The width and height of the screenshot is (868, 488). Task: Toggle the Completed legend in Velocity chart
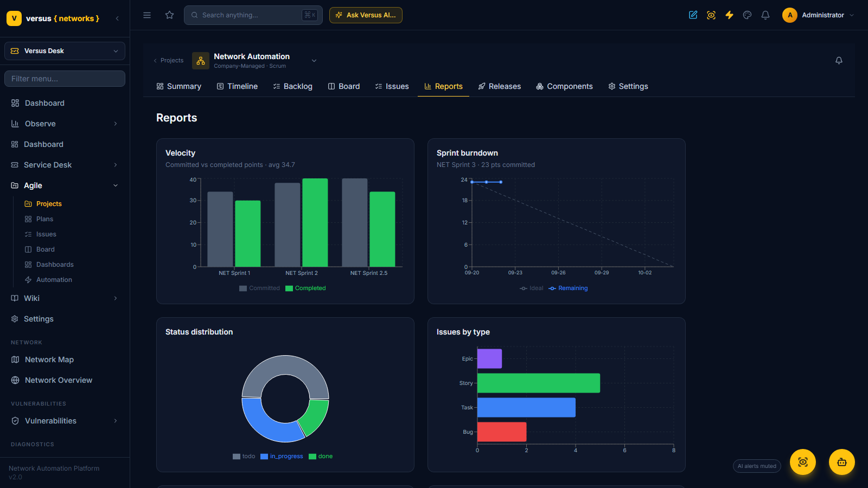click(305, 288)
